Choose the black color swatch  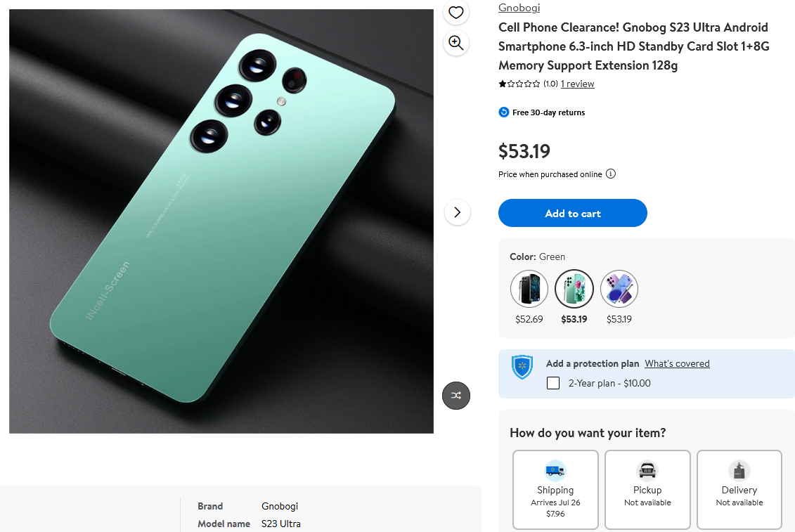(529, 289)
